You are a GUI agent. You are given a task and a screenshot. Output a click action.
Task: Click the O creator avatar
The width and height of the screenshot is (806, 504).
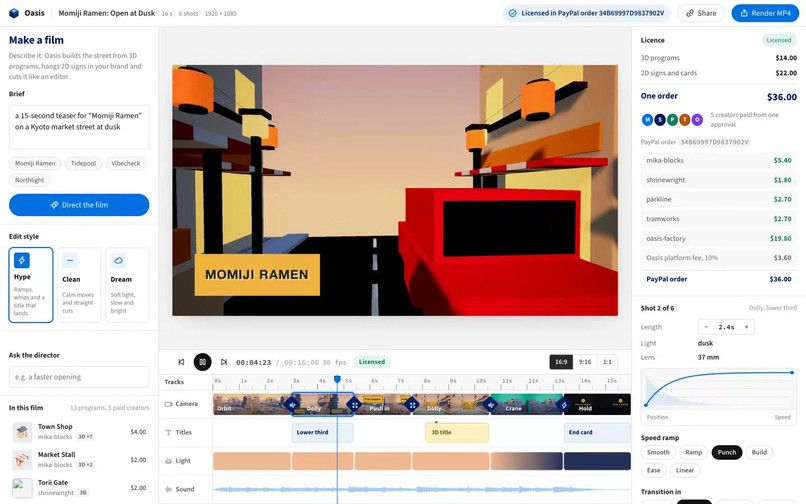point(697,120)
